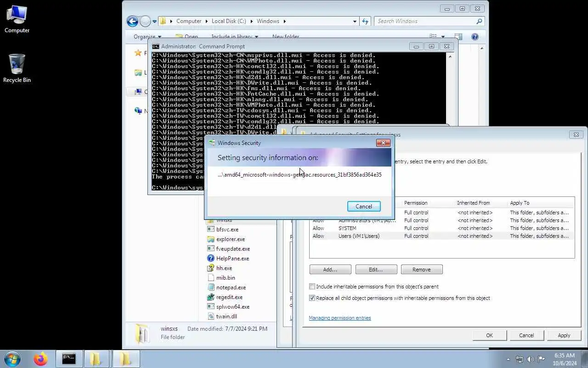Viewport: 588px width, 368px height.
Task: Select the SYSTEM permission entry
Action: [442, 228]
